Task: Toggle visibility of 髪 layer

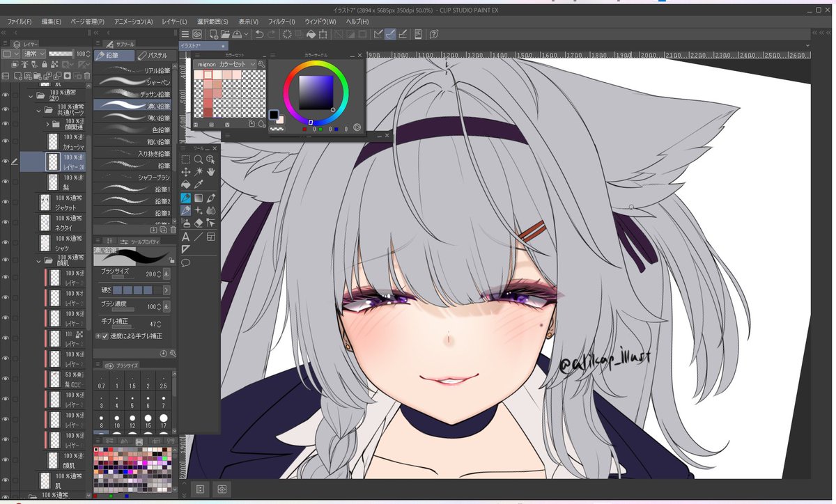Action: pos(5,182)
